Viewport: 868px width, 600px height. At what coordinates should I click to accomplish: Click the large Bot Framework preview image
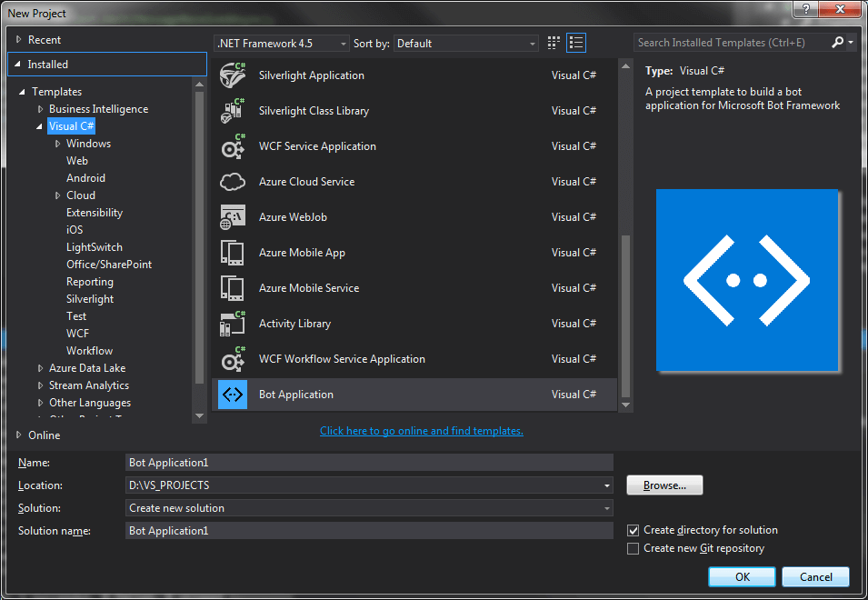pos(747,280)
